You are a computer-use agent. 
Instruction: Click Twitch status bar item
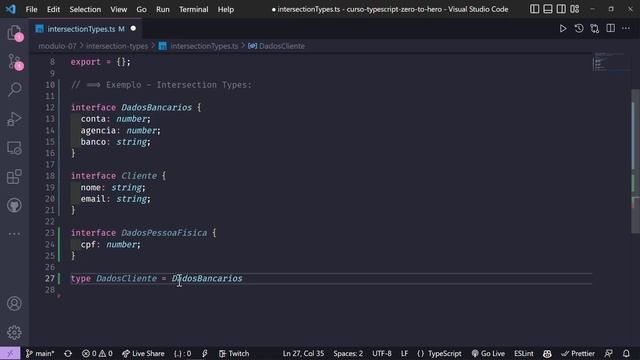coord(234,353)
